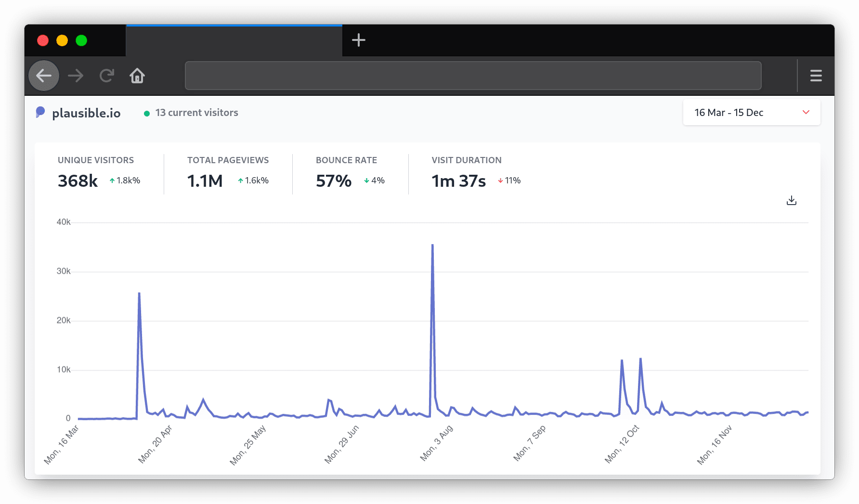Image resolution: width=859 pixels, height=504 pixels.
Task: Click the 20k y-axis label
Action: tap(64, 320)
